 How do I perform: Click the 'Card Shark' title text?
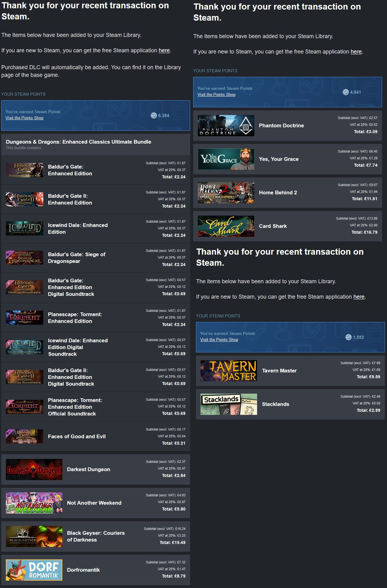(273, 226)
